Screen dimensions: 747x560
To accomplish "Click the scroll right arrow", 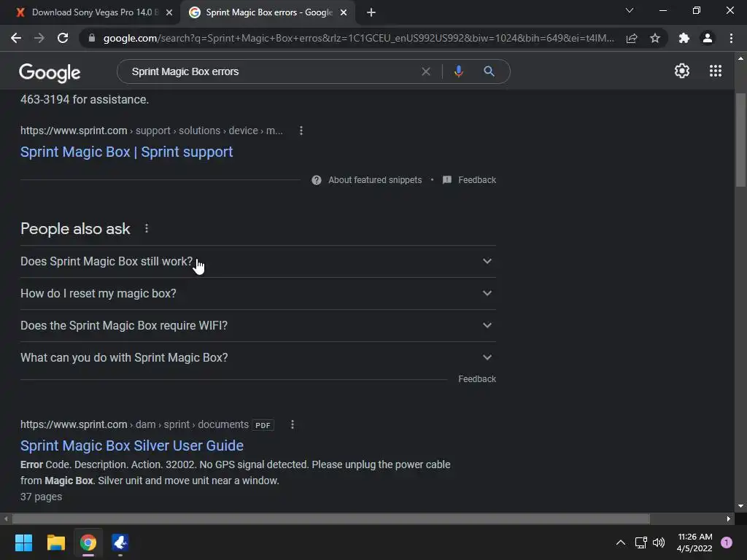I will (729, 518).
